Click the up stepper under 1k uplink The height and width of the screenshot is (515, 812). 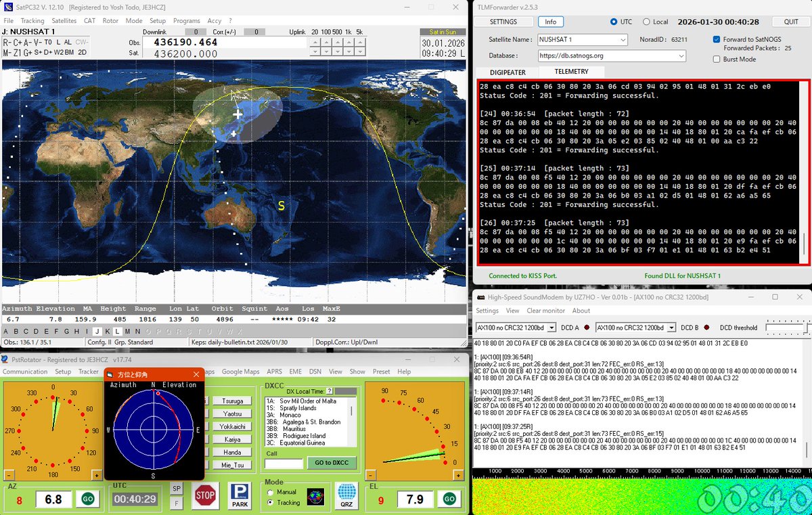[x=348, y=42]
